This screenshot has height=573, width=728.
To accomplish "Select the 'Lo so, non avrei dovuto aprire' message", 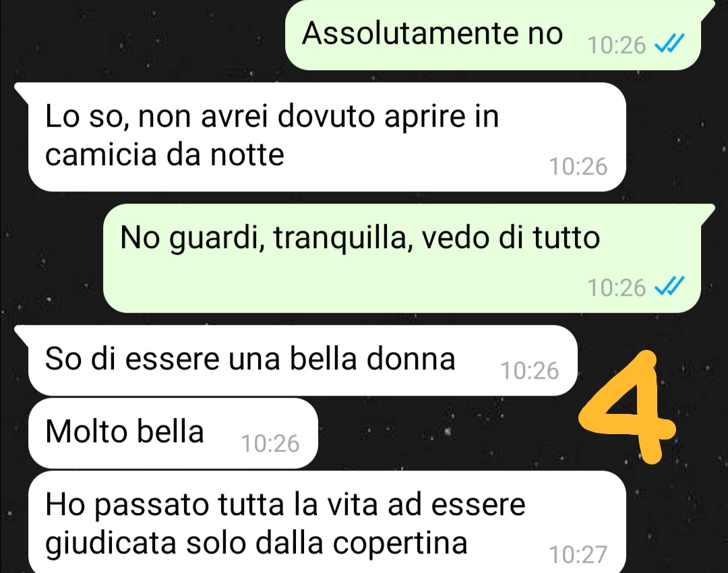I will click(x=327, y=137).
